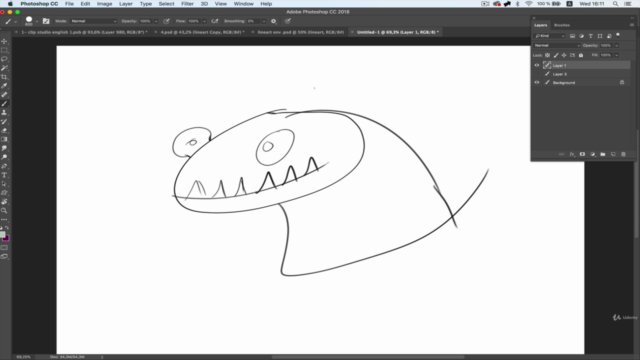Open Opacity slider dropdown in options bar
640x360 pixels.
pos(156,21)
